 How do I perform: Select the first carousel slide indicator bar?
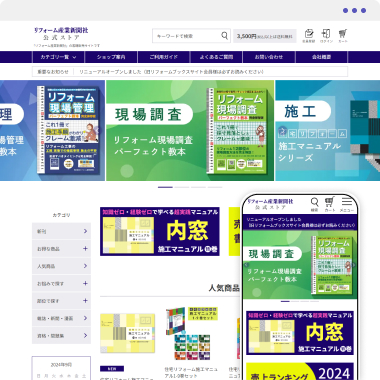pyautogui.click(x=165, y=187)
